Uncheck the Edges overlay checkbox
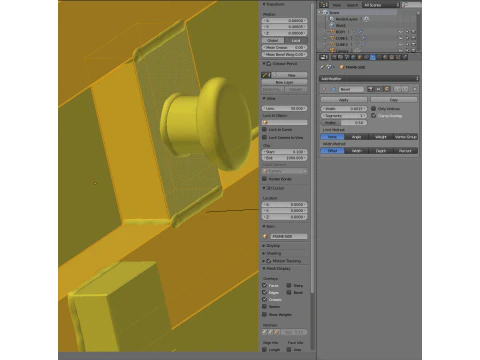Screen dimensions: 480x360 pyautogui.click(x=265, y=292)
